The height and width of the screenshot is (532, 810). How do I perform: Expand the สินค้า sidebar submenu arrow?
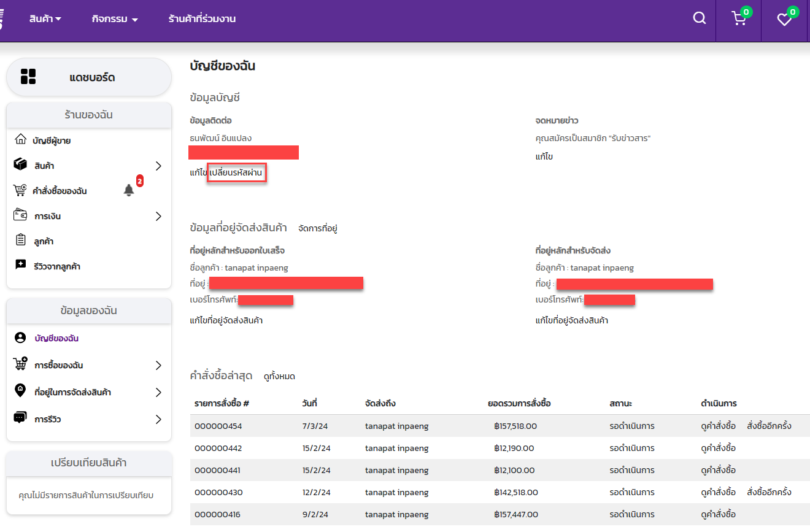[158, 166]
